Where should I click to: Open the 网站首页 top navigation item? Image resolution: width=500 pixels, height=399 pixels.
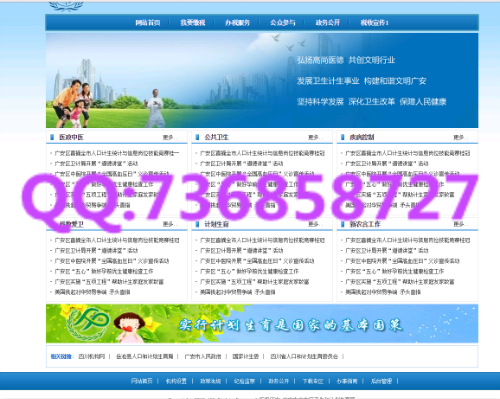(x=148, y=23)
